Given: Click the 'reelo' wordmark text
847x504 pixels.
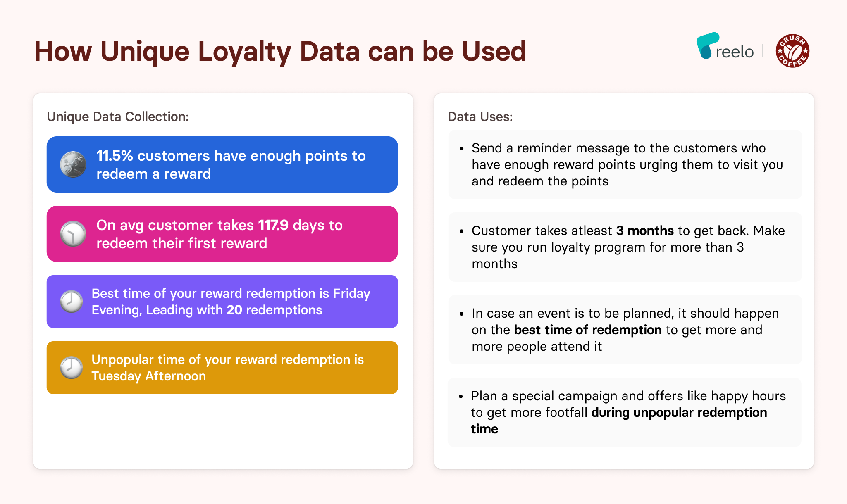Looking at the screenshot, I should pos(735,52).
